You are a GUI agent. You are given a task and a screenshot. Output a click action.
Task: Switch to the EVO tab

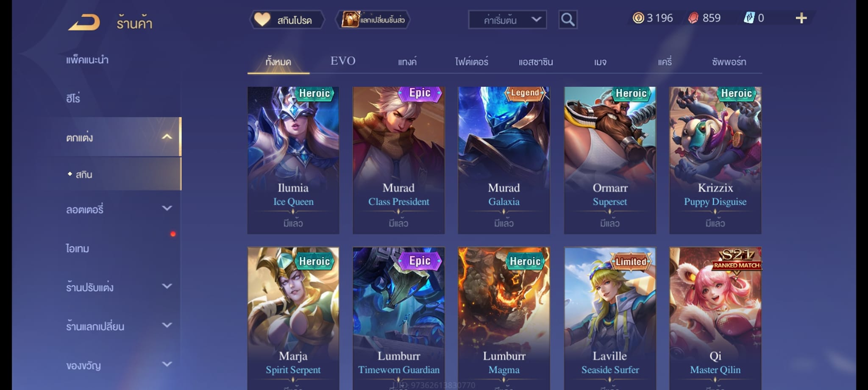(343, 61)
